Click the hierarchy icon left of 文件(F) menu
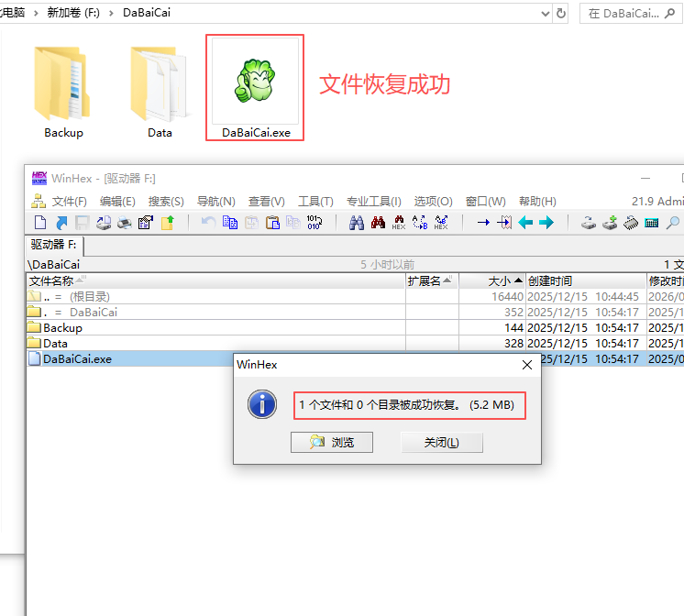The width and height of the screenshot is (684, 616). coord(39,201)
